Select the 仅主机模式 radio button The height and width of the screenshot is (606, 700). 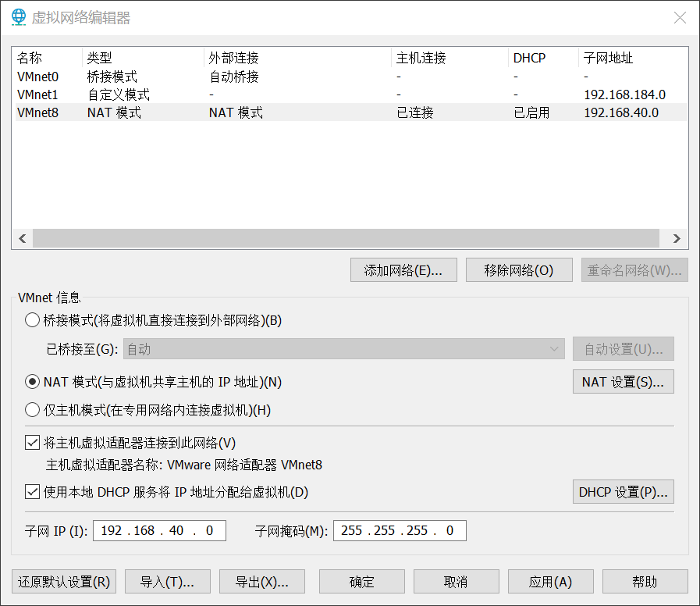pos(32,410)
